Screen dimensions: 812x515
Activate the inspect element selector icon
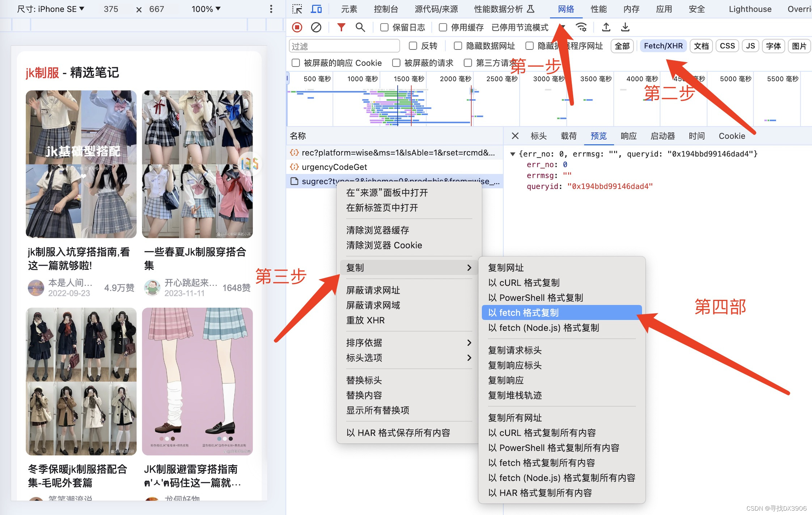point(297,9)
